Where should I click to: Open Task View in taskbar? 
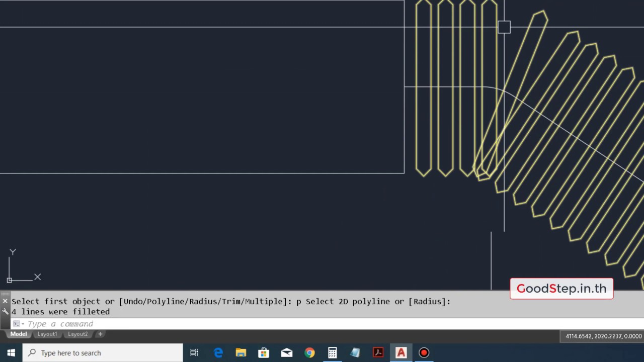click(194, 353)
